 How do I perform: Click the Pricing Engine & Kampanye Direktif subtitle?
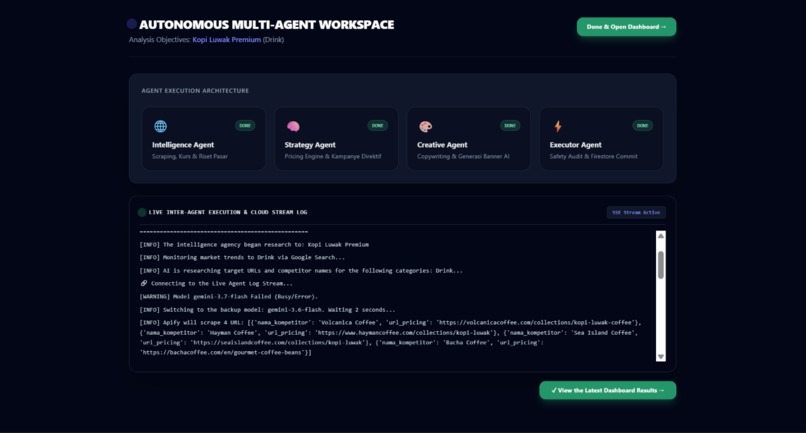point(333,156)
